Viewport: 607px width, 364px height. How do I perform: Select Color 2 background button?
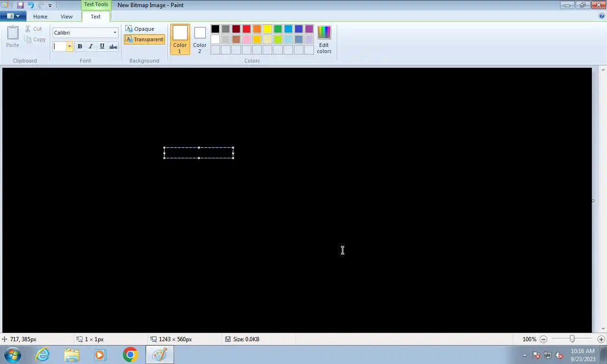tap(200, 39)
